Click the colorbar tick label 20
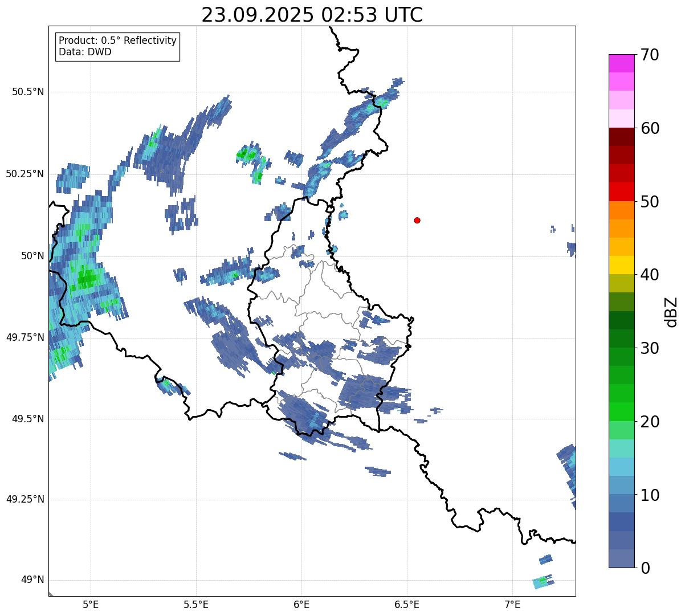Image resolution: width=685 pixels, height=616 pixels. [650, 422]
